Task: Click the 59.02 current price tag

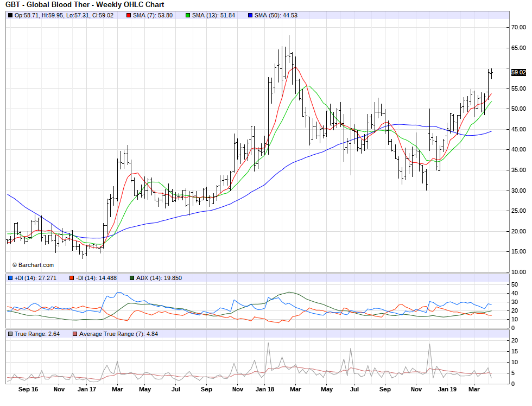Action: pyautogui.click(x=518, y=72)
